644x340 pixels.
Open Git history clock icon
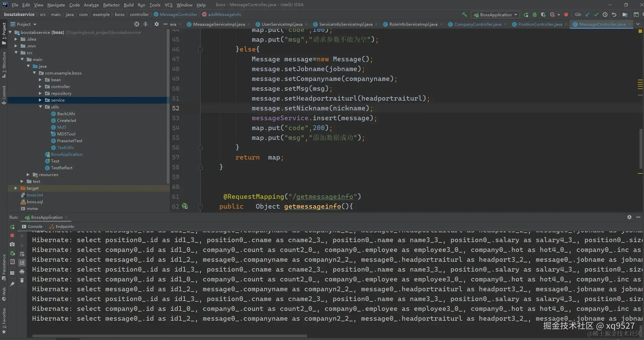click(605, 15)
